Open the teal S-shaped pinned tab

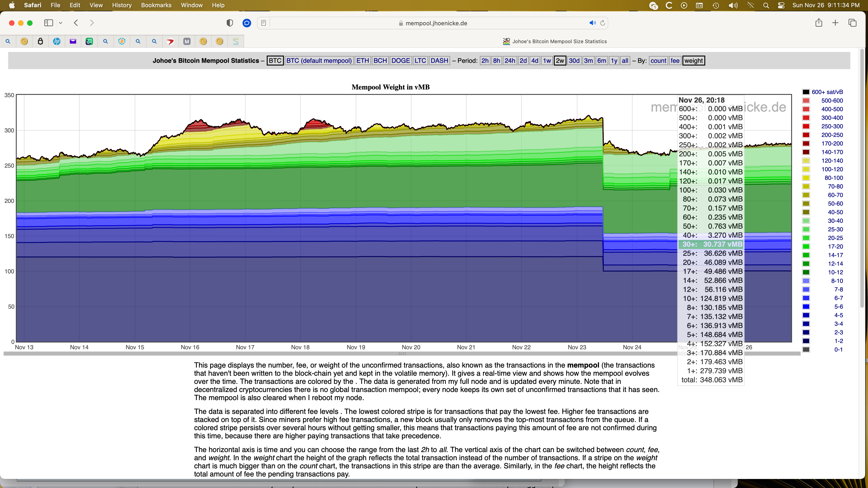tap(236, 41)
